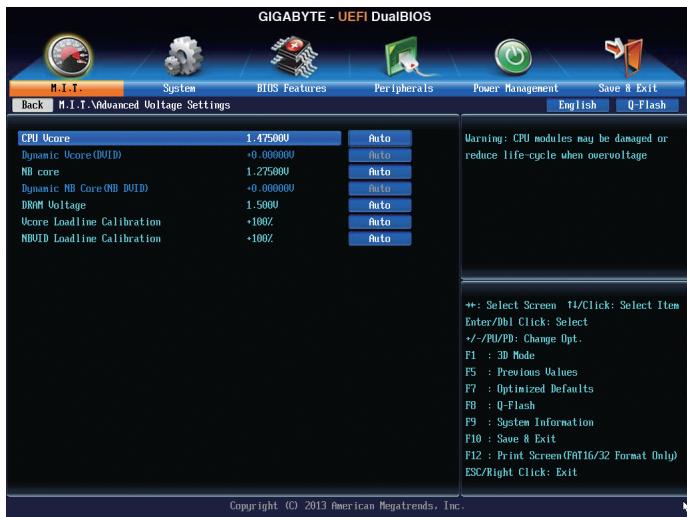Click the Enter/Dbl Click: Select help line
The width and height of the screenshot is (687, 517).
[x=527, y=322]
